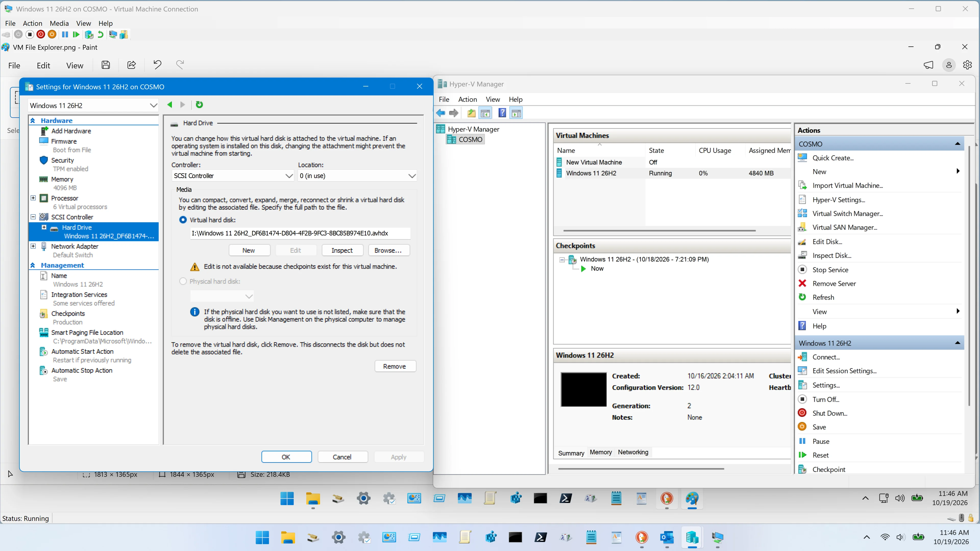Image resolution: width=980 pixels, height=551 pixels.
Task: Open Paint settings gear icon
Action: point(967,65)
